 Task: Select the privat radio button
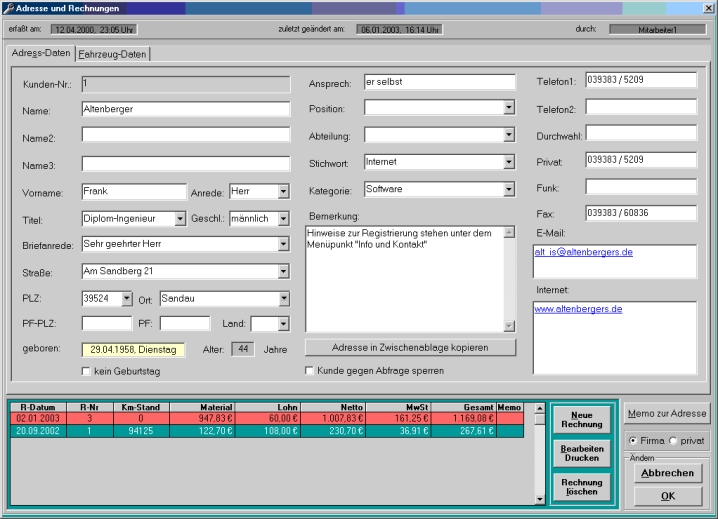[673, 440]
